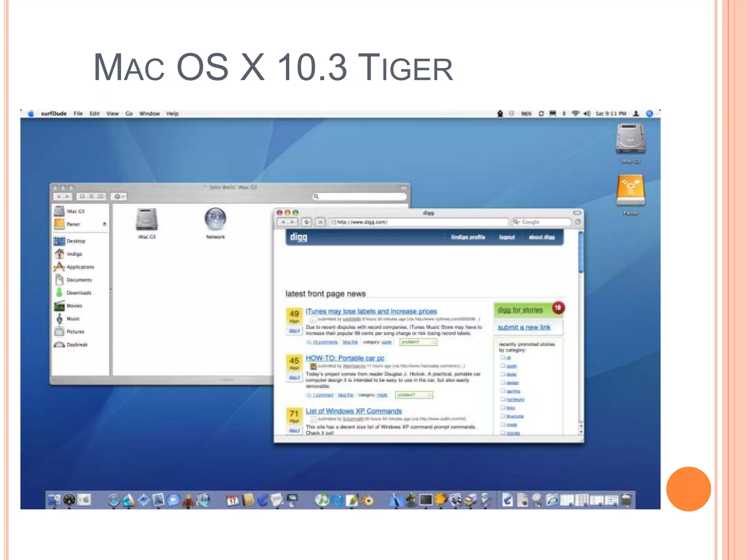Open the surfDude application menu
This screenshot has height=560, width=747.
coord(54,113)
